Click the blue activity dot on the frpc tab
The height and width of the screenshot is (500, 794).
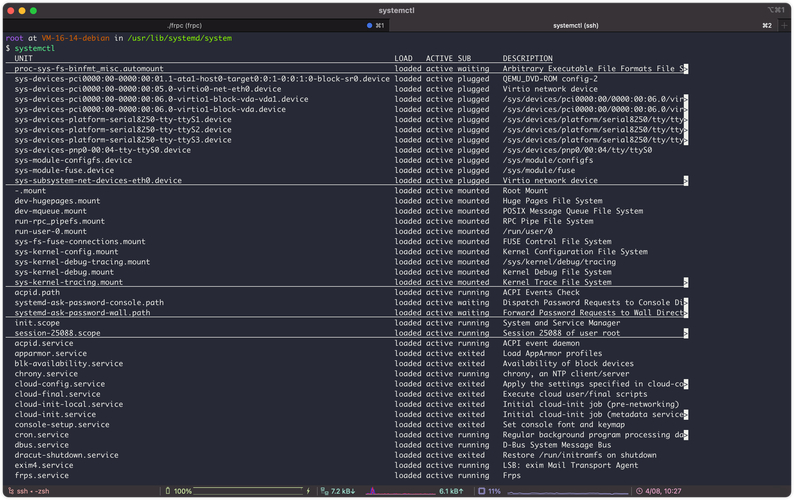369,25
